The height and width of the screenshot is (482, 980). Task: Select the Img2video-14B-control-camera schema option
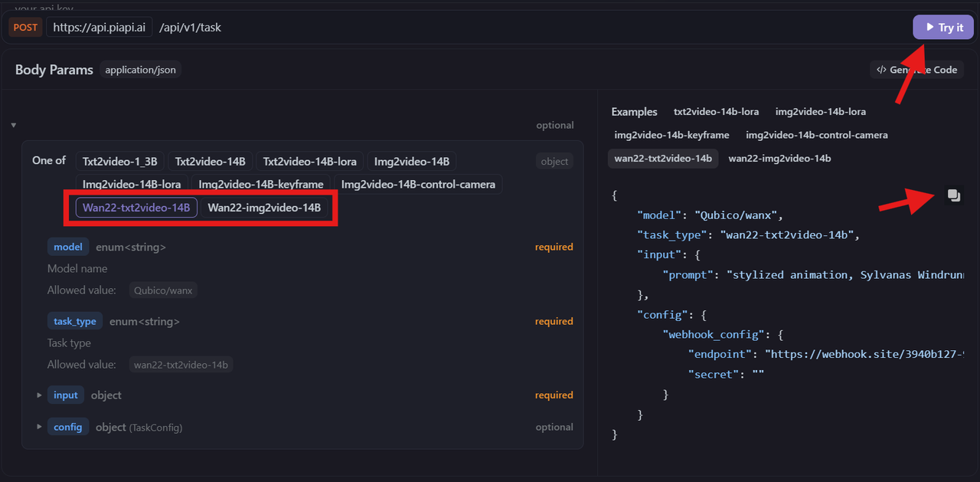418,185
